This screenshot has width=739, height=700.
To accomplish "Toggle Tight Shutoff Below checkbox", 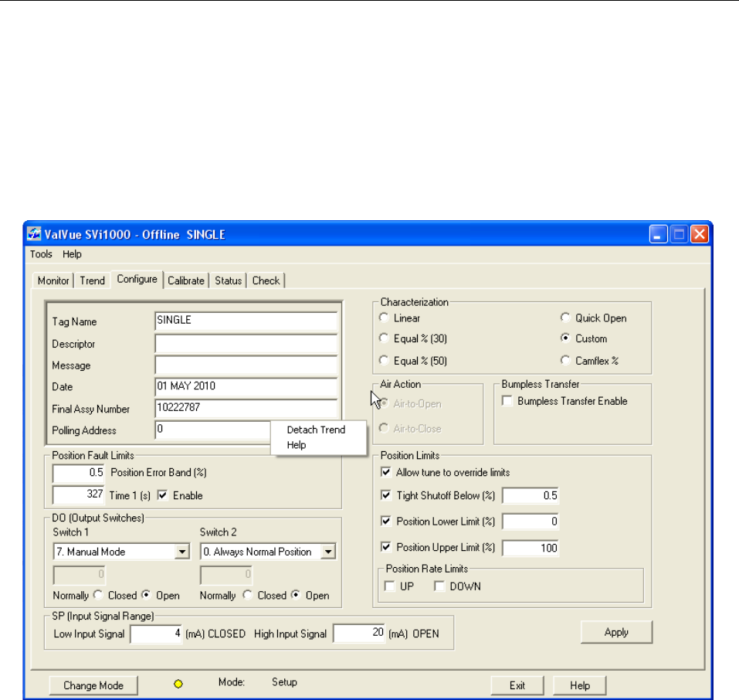I will 386,495.
